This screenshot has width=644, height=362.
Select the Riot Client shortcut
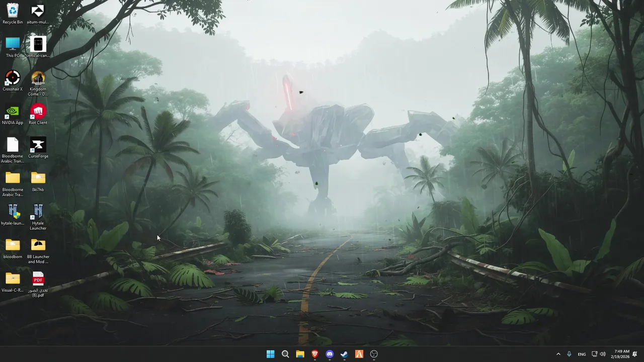(x=38, y=115)
